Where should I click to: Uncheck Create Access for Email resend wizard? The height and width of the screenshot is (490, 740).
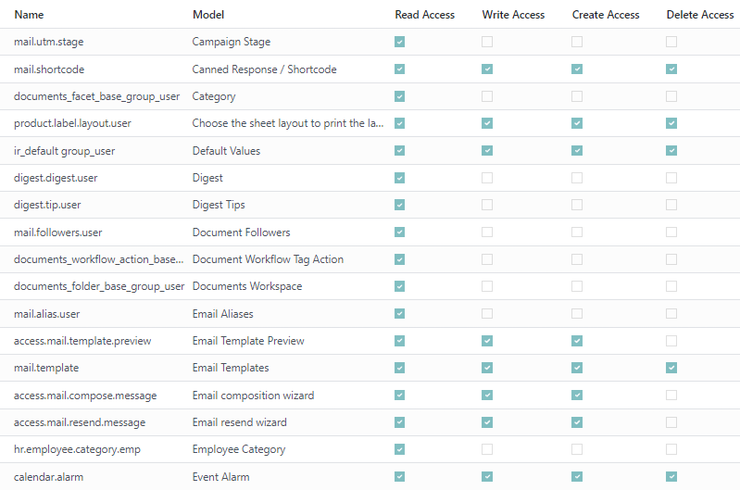tap(577, 422)
